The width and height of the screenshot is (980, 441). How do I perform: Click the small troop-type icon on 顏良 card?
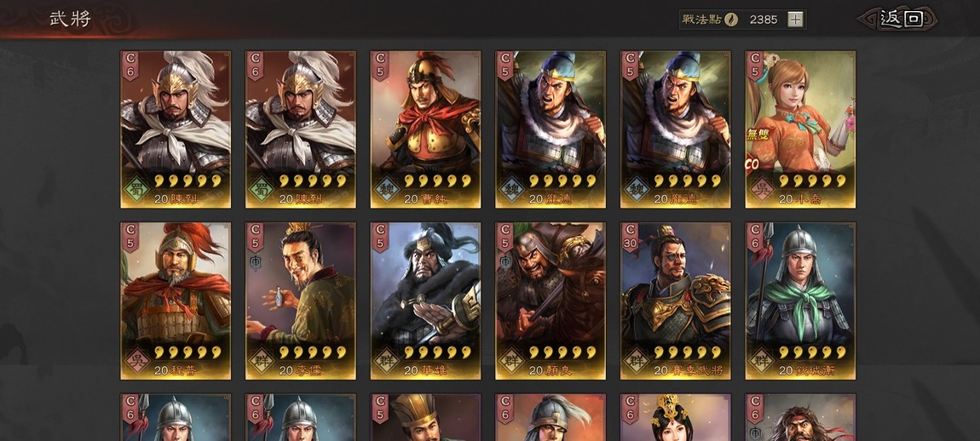(505, 260)
